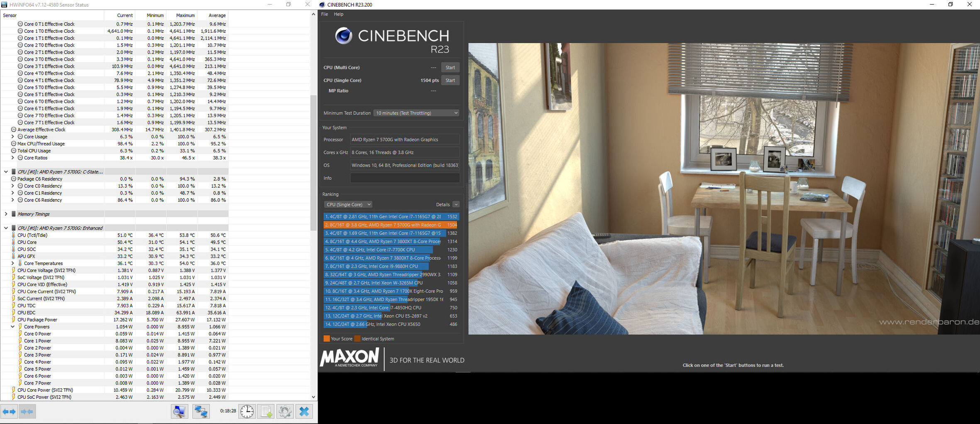Click the chip icon of CPU Enhanced section

(13, 228)
